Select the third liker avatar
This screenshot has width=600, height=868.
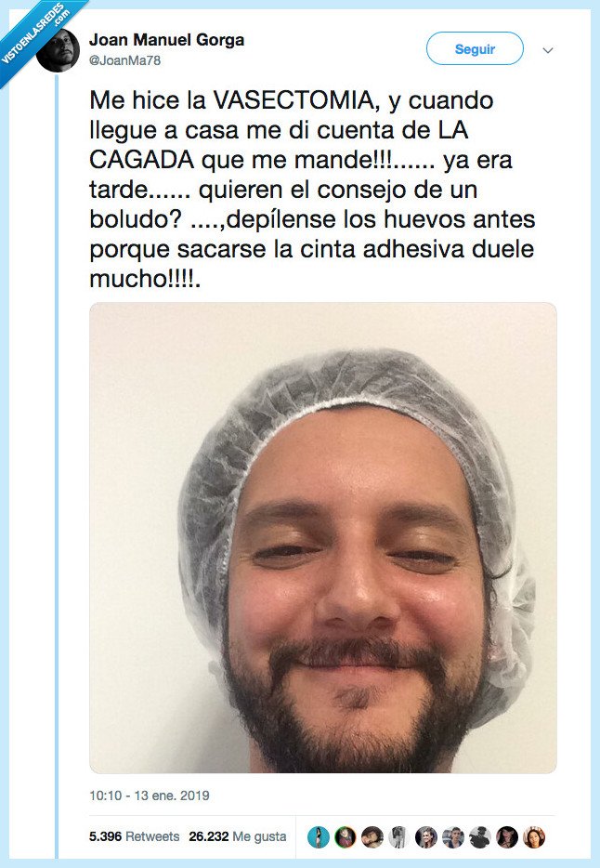372,837
